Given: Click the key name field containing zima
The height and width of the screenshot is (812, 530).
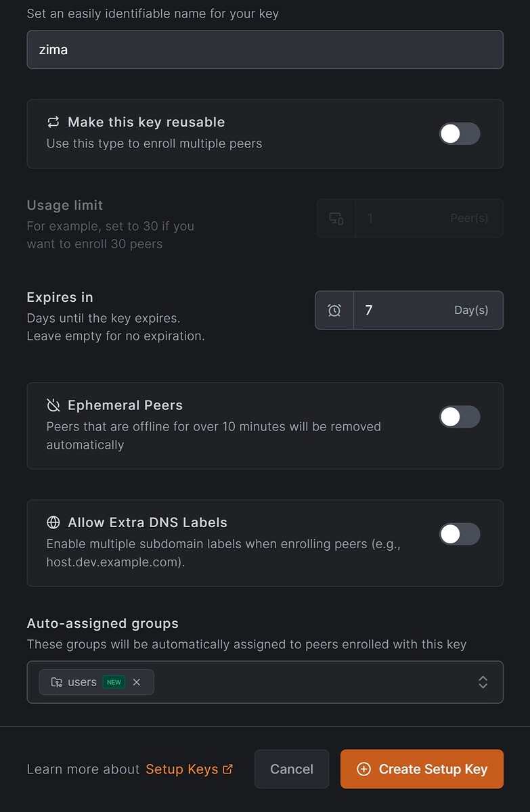Looking at the screenshot, I should tap(265, 49).
